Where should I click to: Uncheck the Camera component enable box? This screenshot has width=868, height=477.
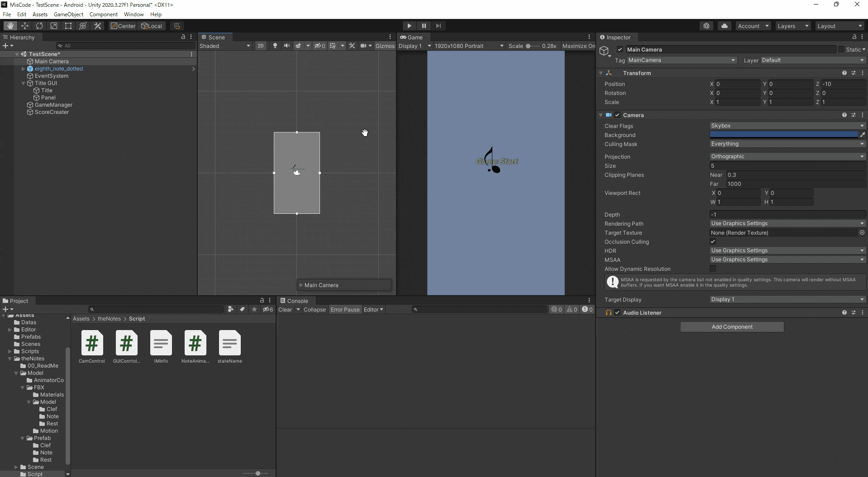coord(618,115)
